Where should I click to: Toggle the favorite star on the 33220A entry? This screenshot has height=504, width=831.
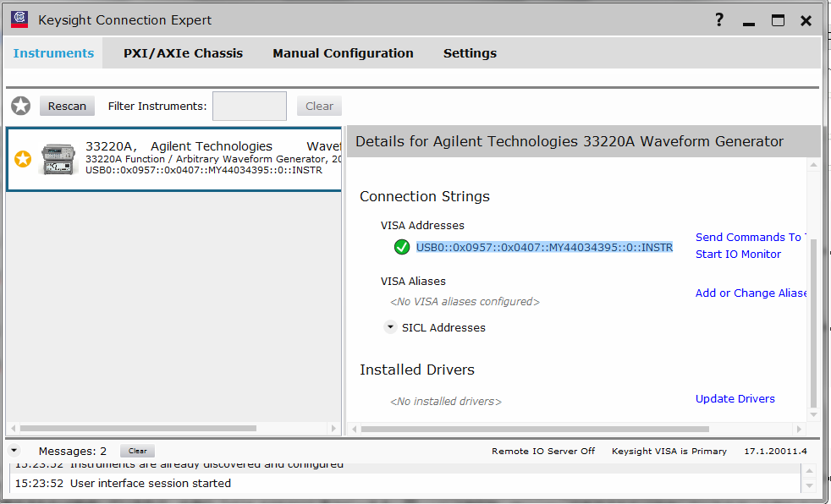pyautogui.click(x=23, y=158)
